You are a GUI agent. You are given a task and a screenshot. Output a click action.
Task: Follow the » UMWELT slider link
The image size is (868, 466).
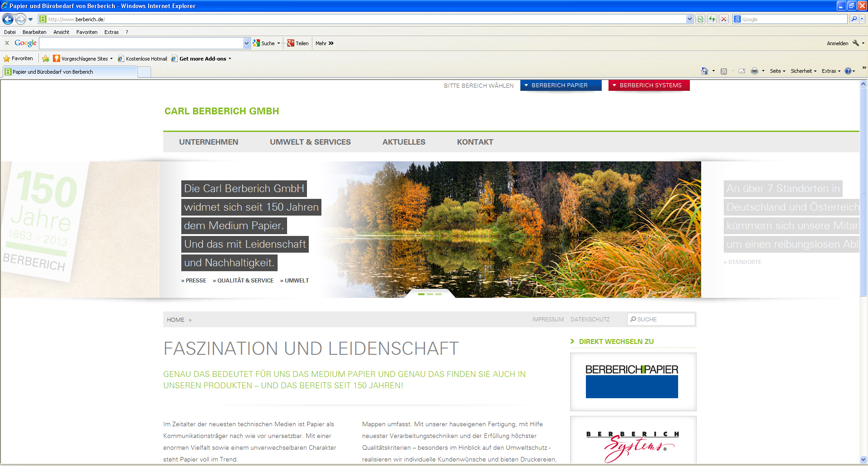[x=294, y=281]
